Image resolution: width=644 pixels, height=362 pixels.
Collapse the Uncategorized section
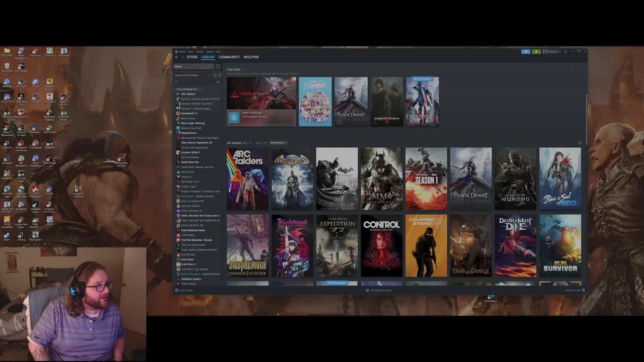pyautogui.click(x=174, y=89)
